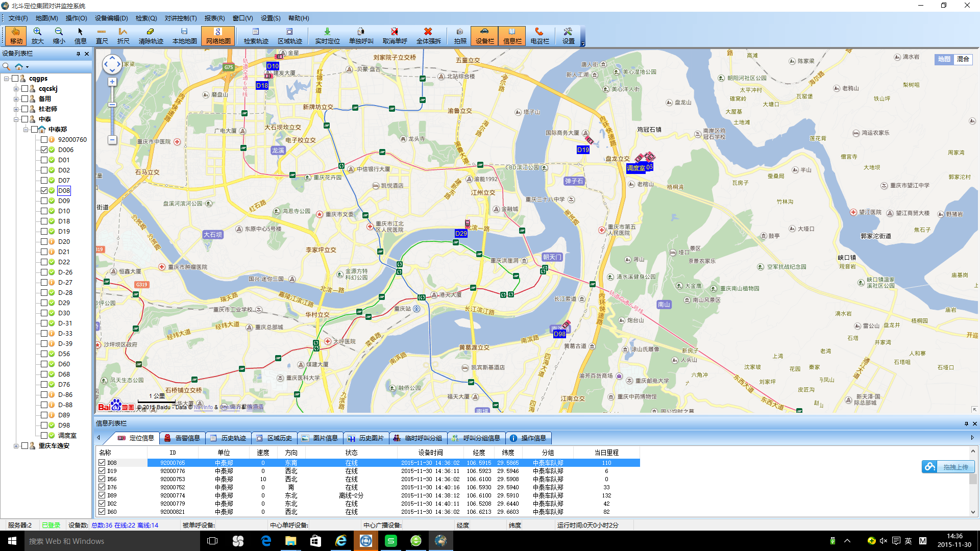The width and height of the screenshot is (980, 551).
Task: Toggle the 设备栏 device panel button
Action: click(484, 36)
